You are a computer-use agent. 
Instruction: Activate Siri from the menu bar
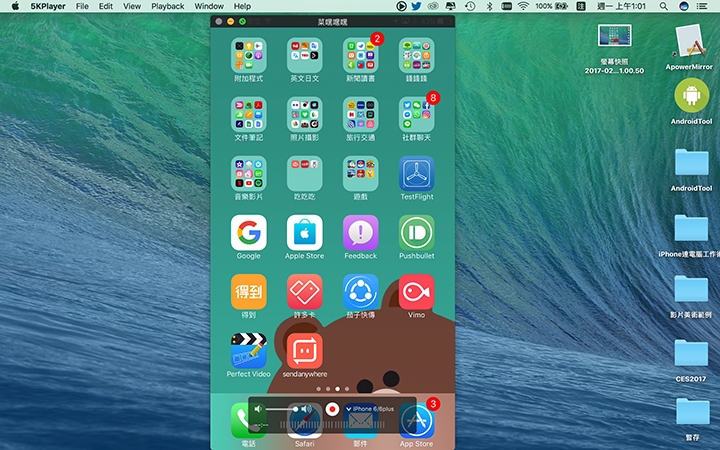(x=684, y=6)
